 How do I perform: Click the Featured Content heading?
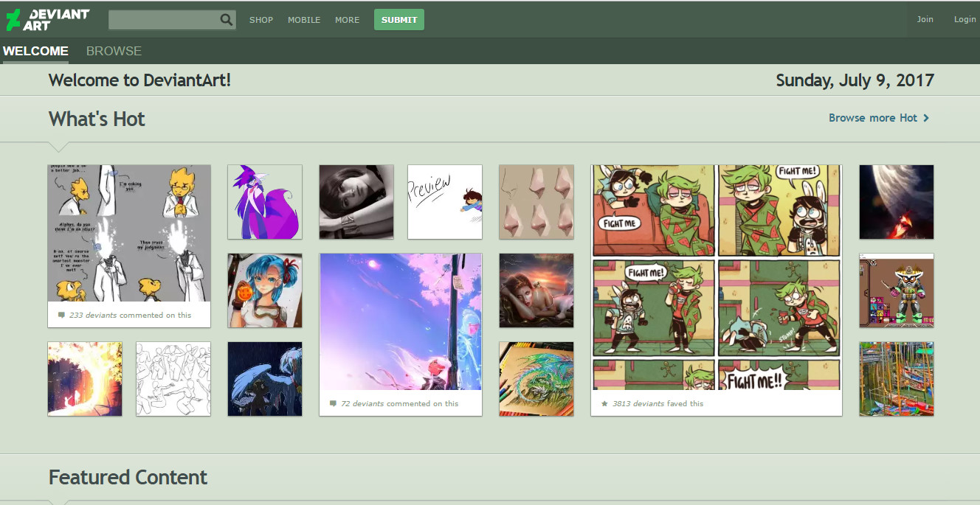tap(128, 477)
